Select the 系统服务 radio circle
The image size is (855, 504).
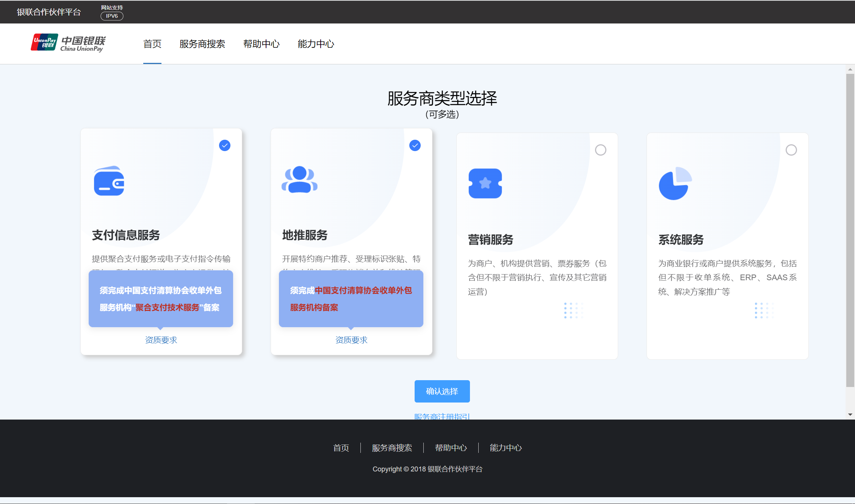[x=791, y=150]
